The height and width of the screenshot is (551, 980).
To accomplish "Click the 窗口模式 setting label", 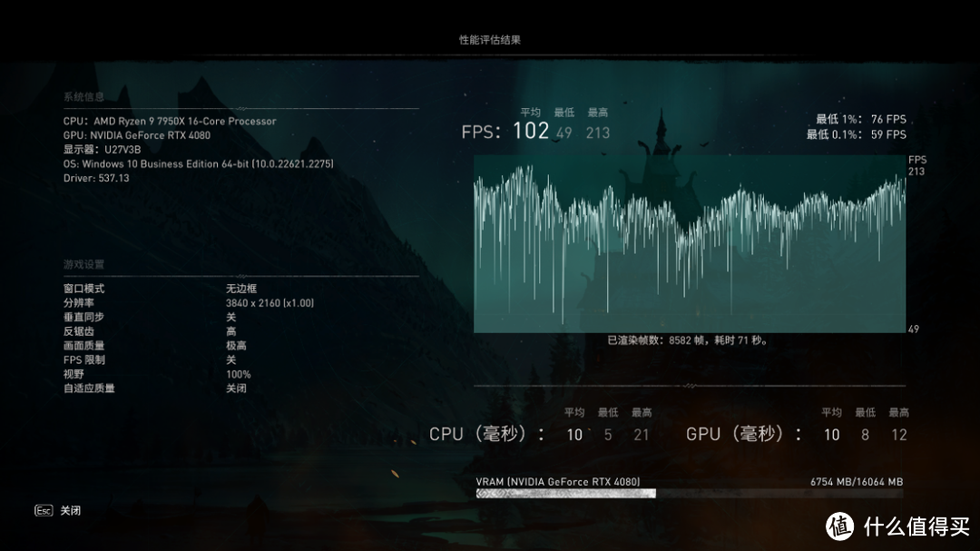I will pyautogui.click(x=83, y=289).
